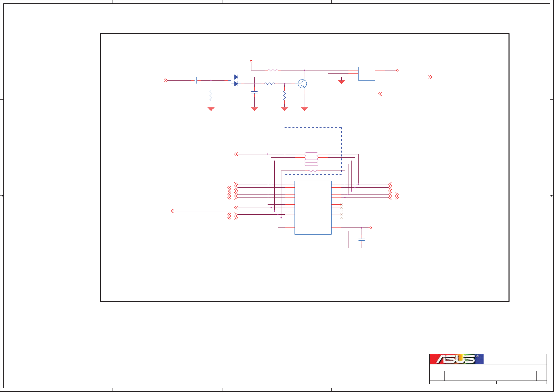The image size is (554, 392).
Task: Select resistor between diodes and transistor base
Action: (270, 84)
